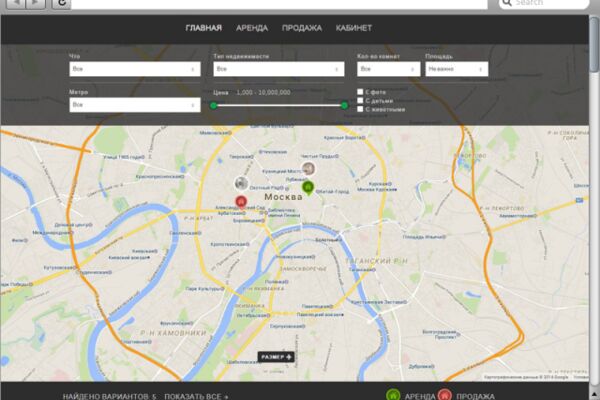Viewport: 600px width, 400px height.
Task: Enable the С животными checkbox
Action: point(360,109)
